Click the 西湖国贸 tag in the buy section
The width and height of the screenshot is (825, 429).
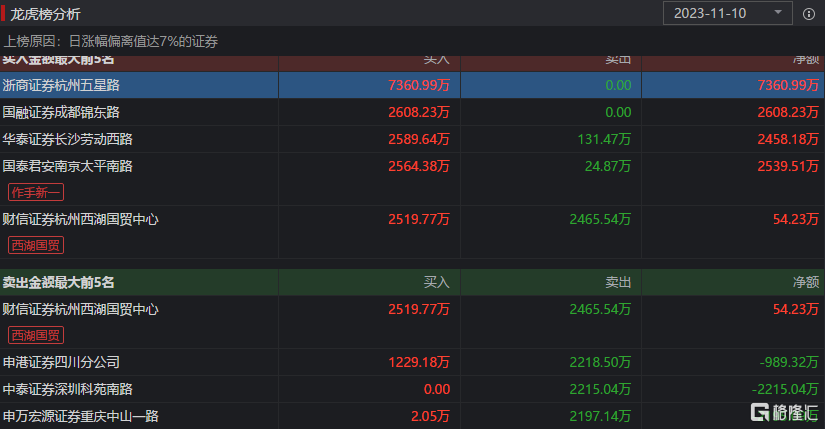[36, 245]
